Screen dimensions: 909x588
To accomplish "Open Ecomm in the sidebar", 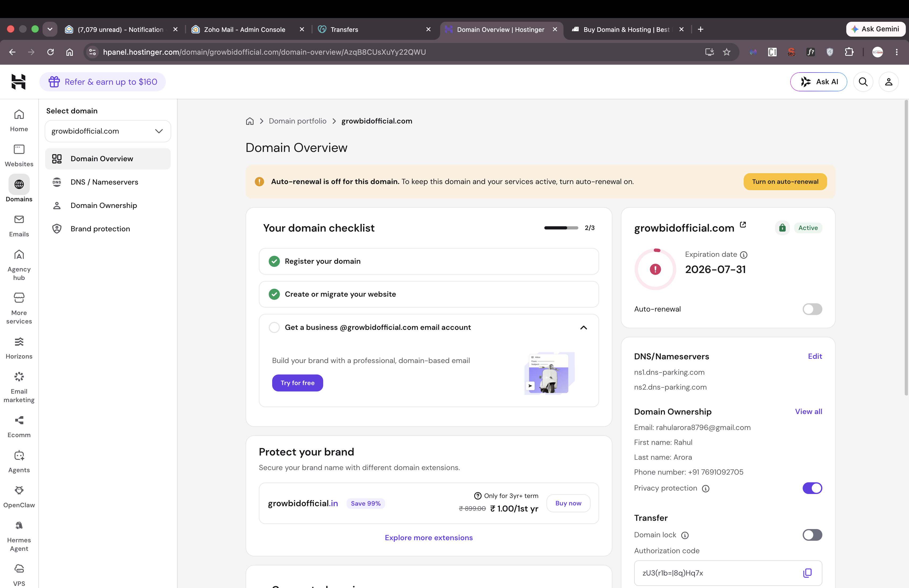I will click(x=19, y=427).
